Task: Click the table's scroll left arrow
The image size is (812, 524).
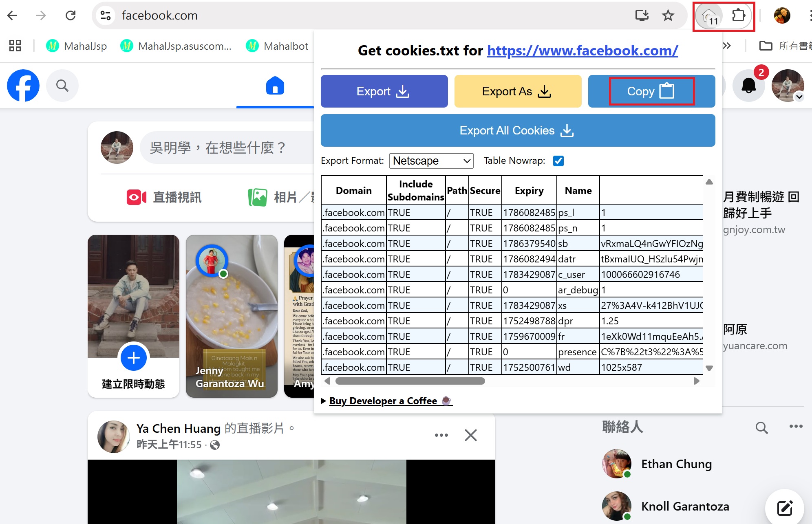Action: [x=327, y=381]
